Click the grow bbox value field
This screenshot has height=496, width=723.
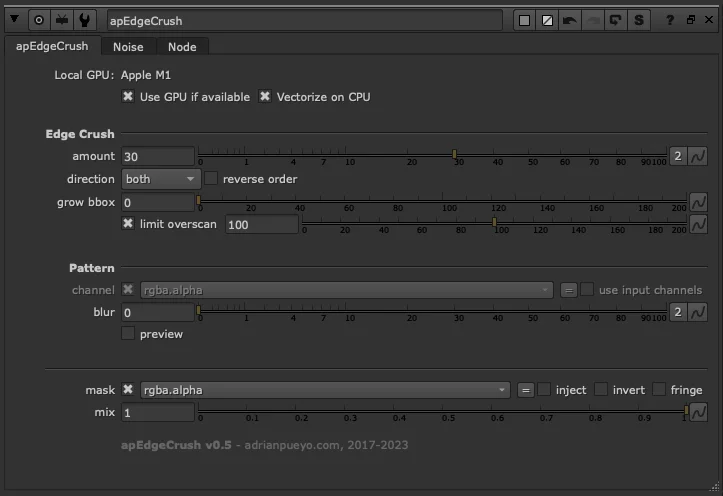158,202
